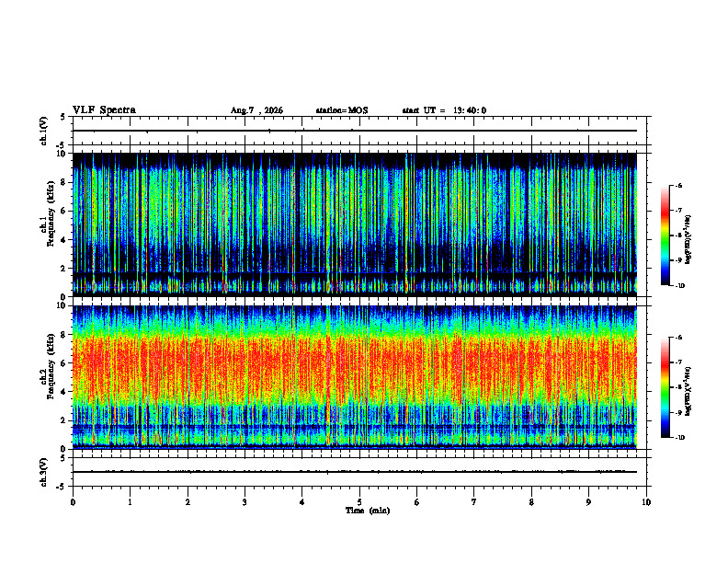Click the "VLF Spectra" plot title
This screenshot has width=728, height=563.
click(x=104, y=110)
